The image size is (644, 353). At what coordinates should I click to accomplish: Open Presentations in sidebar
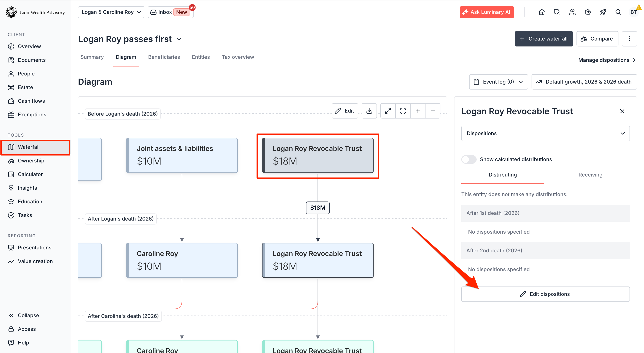click(35, 248)
